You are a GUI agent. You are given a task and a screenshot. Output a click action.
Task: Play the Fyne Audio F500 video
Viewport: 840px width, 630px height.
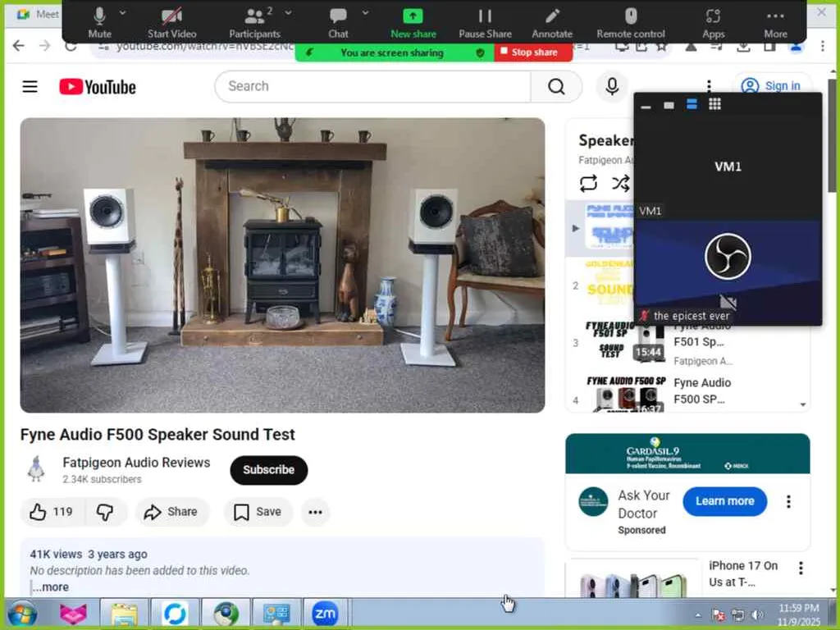282,265
